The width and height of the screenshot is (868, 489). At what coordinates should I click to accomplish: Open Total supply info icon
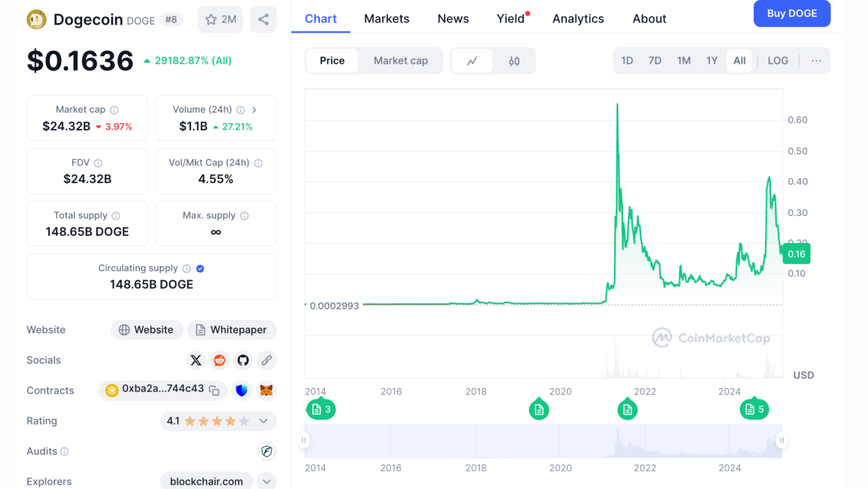(x=116, y=216)
